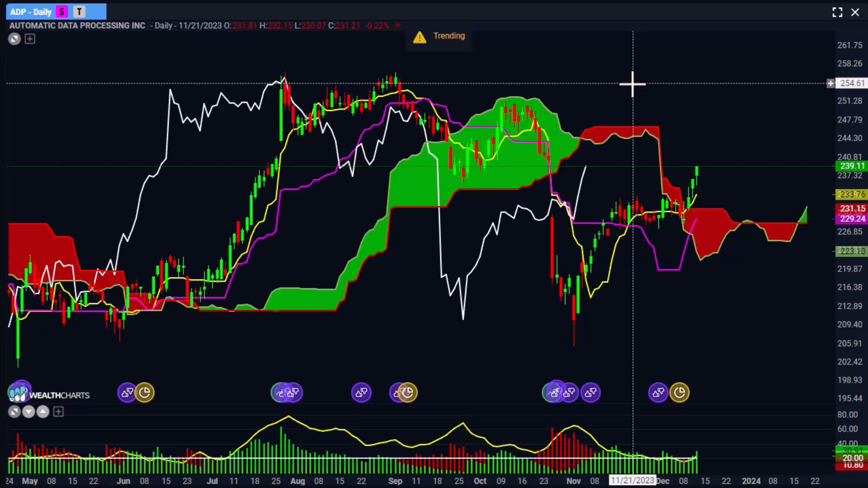
Task: Click the green 239.11 current price label
Action: pyautogui.click(x=852, y=166)
